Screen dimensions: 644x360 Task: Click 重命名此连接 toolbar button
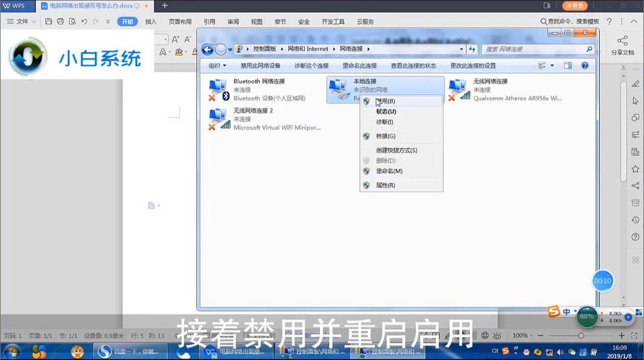360,65
